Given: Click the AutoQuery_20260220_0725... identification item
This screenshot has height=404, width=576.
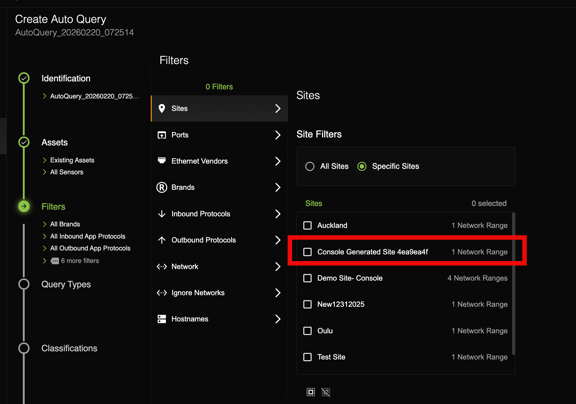Looking at the screenshot, I should click(94, 96).
